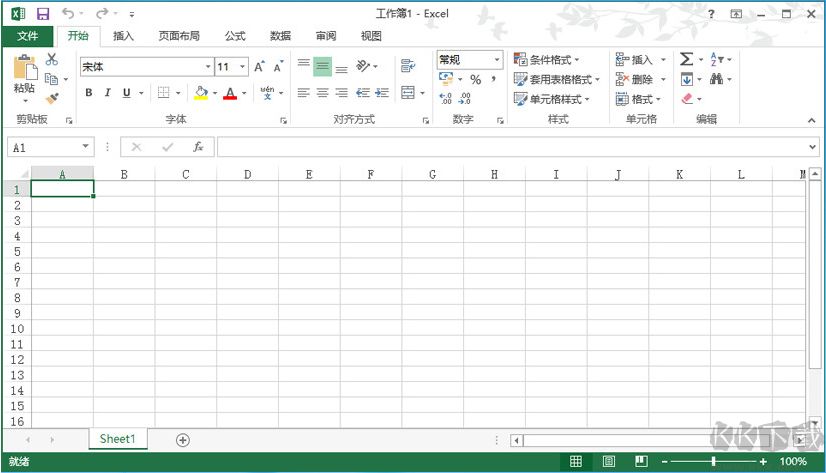Undo the last action
The image size is (826, 473).
tap(68, 13)
